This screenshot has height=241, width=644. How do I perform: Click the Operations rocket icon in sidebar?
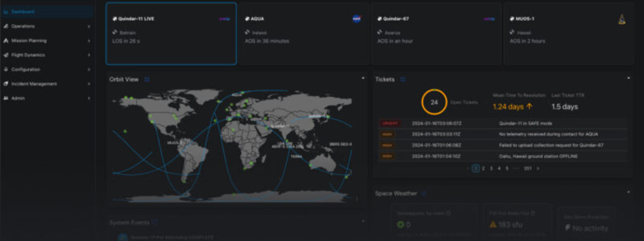6,26
